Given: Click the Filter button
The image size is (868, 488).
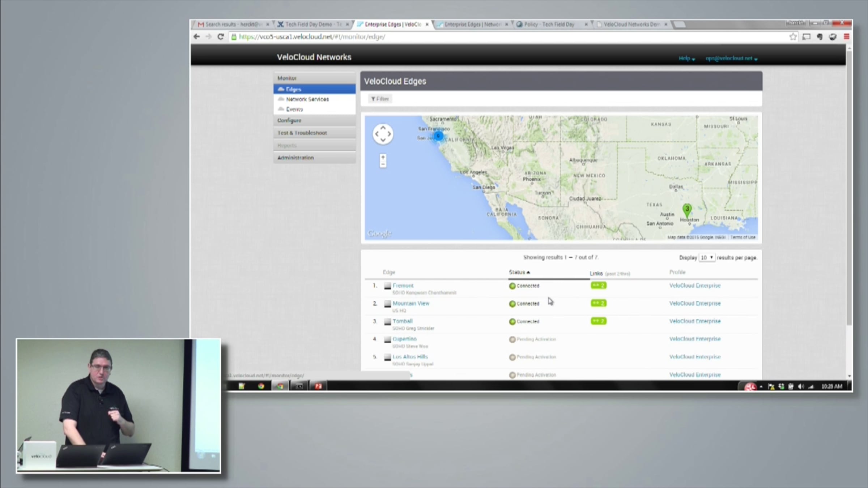Looking at the screenshot, I should 380,99.
